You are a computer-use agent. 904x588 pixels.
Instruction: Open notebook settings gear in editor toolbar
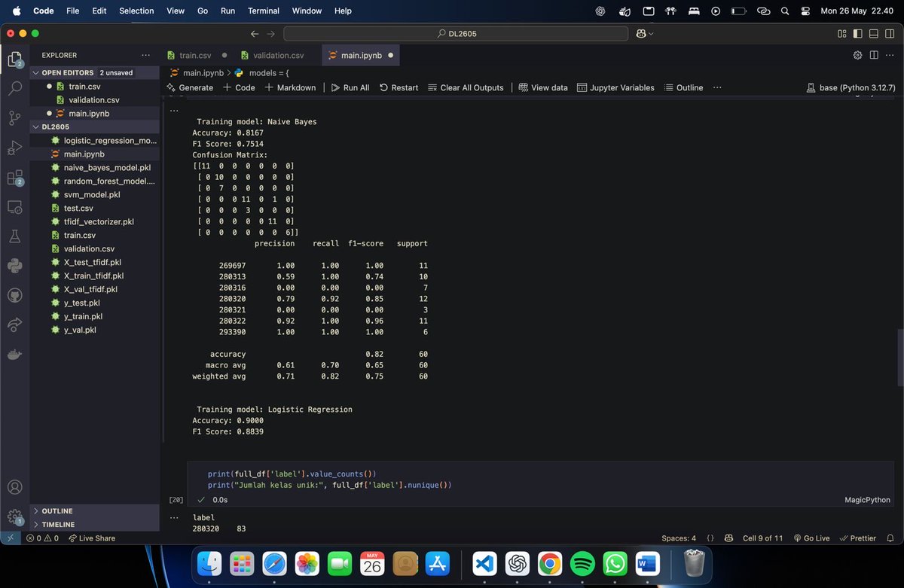click(x=857, y=55)
